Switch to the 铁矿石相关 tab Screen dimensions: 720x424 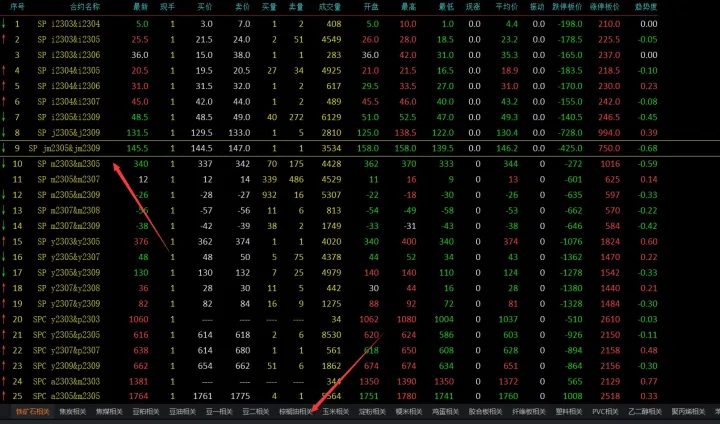[x=31, y=411]
